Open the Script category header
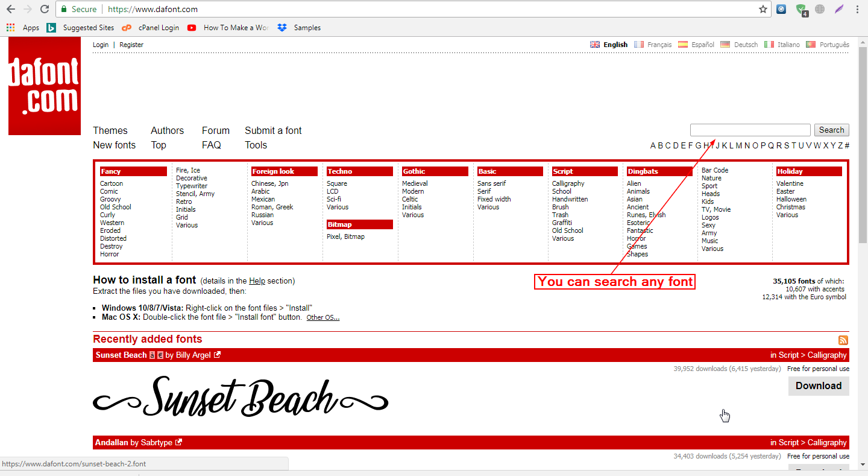868x476 pixels. point(585,171)
